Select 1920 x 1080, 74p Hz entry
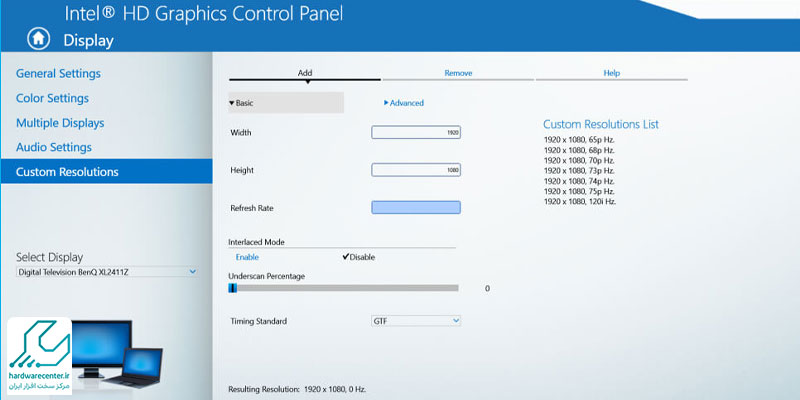This screenshot has height=400, width=800. [579, 181]
